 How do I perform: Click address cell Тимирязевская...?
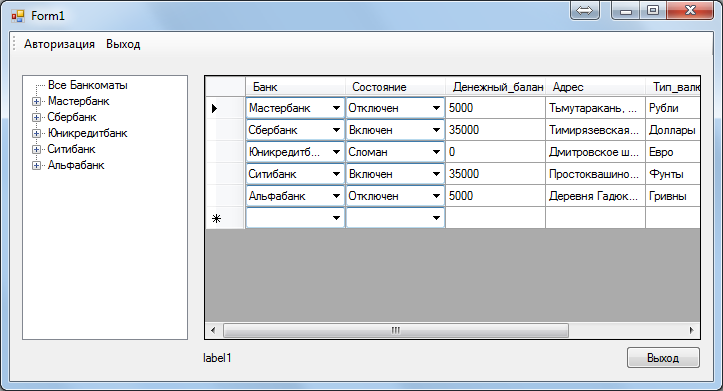pos(595,130)
